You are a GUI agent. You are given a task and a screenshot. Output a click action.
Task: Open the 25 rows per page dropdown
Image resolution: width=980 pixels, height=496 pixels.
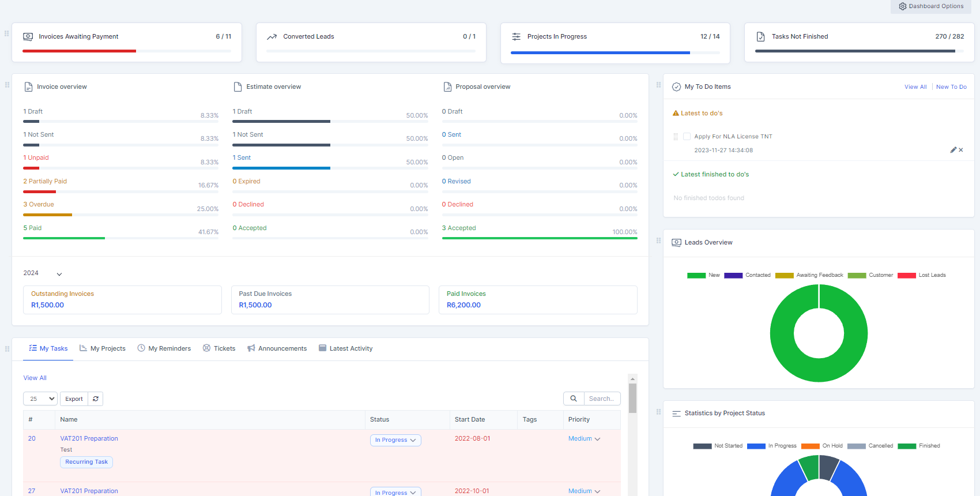pos(40,399)
